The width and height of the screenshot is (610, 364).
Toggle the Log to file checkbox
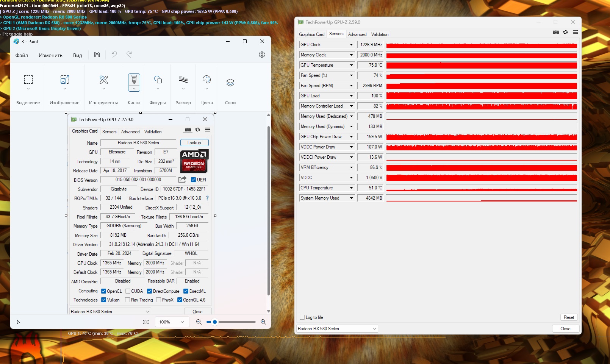click(x=302, y=317)
